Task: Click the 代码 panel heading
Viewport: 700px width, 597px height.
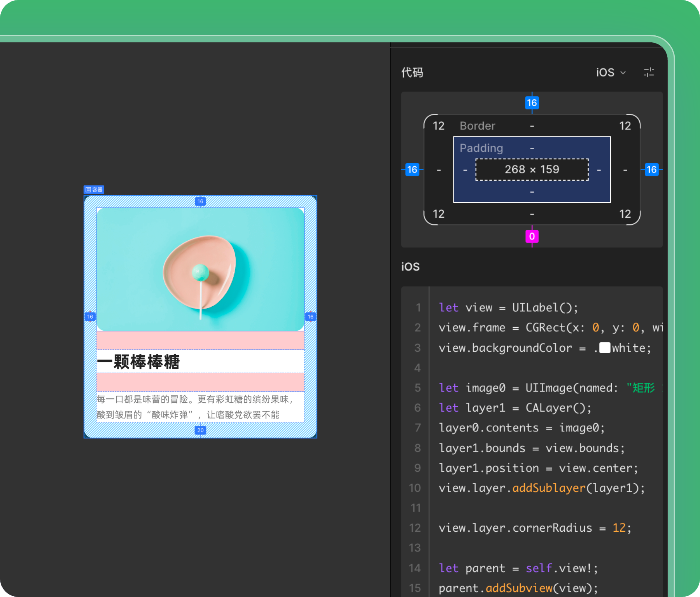Action: point(412,72)
